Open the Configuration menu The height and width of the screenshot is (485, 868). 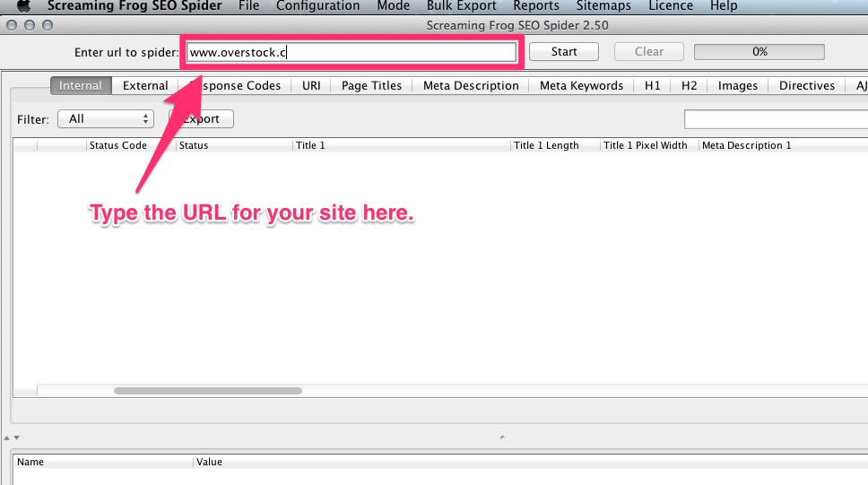tap(317, 5)
